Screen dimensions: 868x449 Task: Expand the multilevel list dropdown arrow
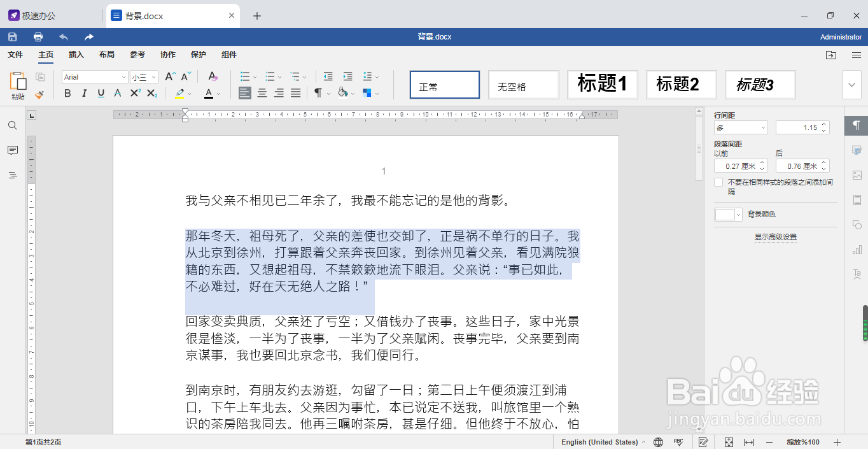305,77
